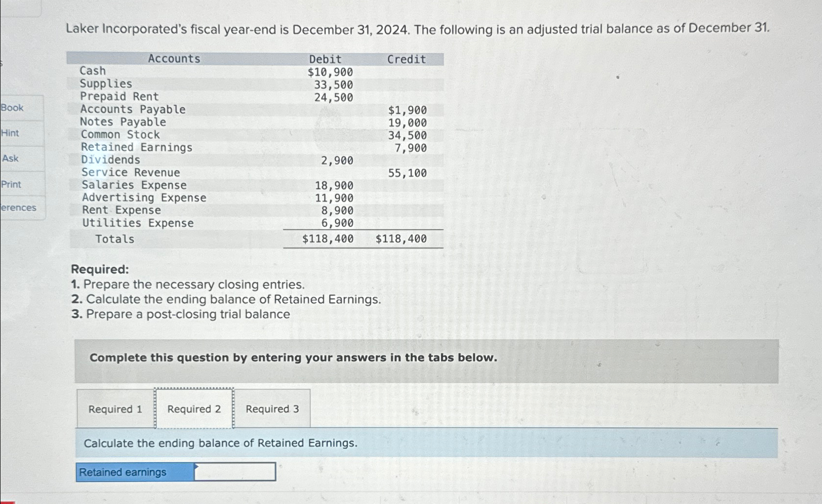This screenshot has width=822, height=504.
Task: Click requirement 3 Prepare a post-closing trial balance
Action: 180,314
